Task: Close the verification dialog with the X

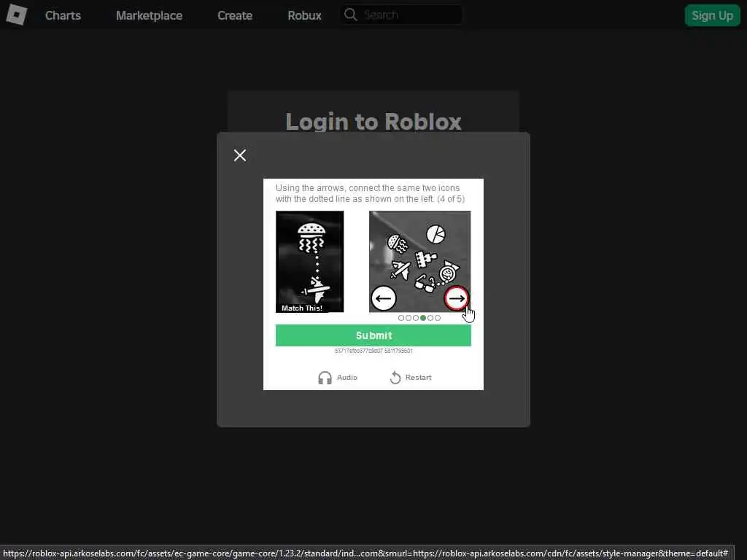Action: [240, 155]
